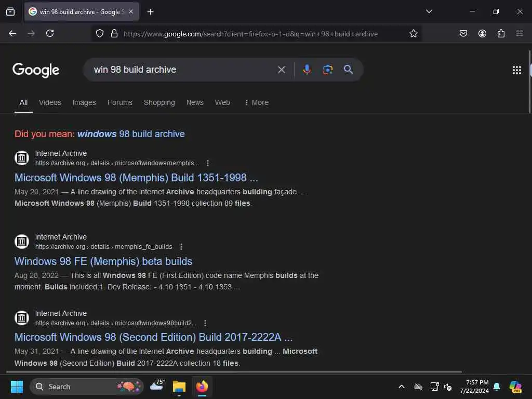Start voice search with the microphone icon
This screenshot has width=532, height=399.
tap(307, 70)
